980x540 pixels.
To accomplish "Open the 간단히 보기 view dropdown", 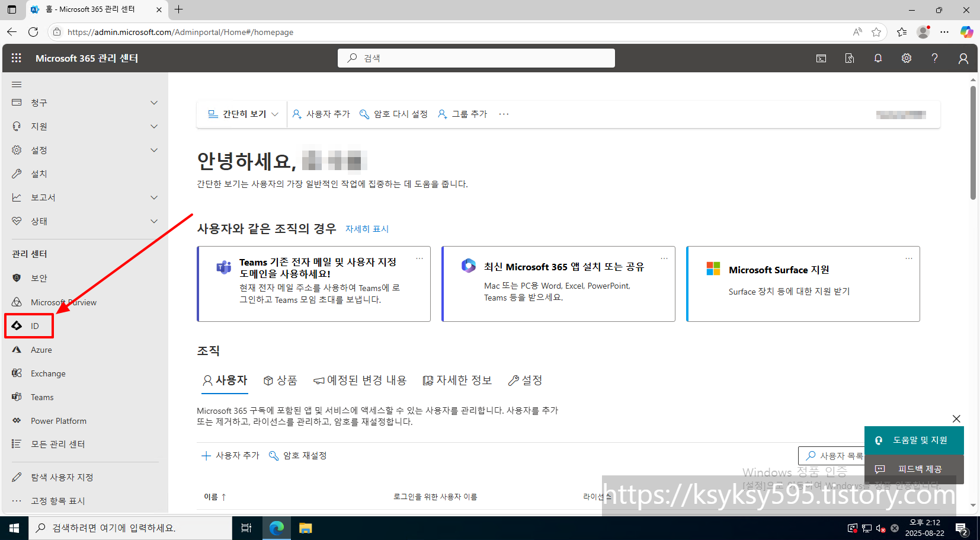I will point(243,114).
